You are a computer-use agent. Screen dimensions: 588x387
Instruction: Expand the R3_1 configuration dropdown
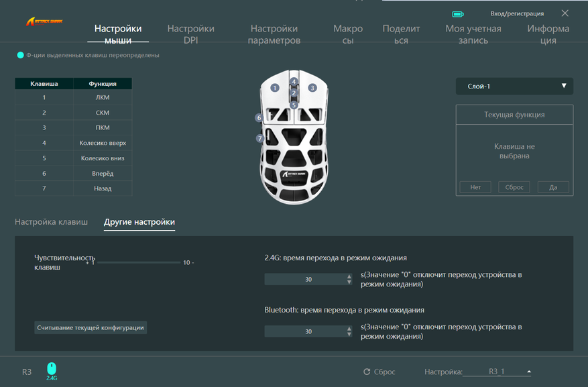coord(529,372)
